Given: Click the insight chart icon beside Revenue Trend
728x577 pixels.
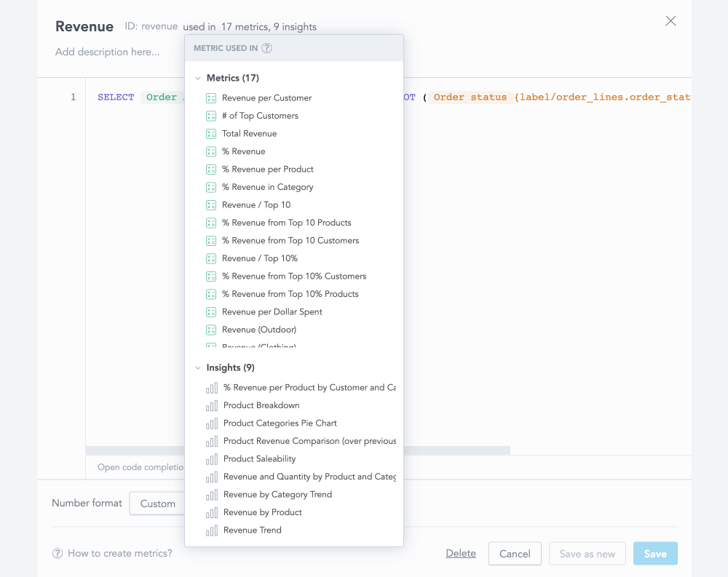Looking at the screenshot, I should [212, 530].
